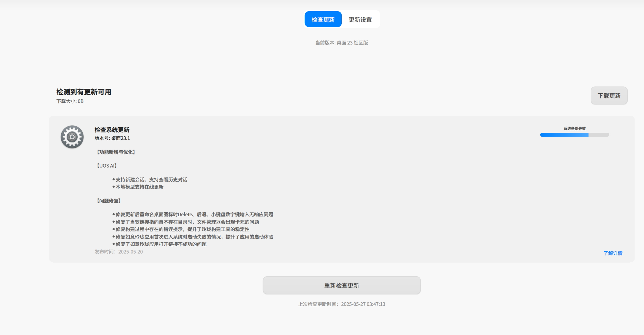Click the system update gear icon
644x335 pixels.
[72, 137]
